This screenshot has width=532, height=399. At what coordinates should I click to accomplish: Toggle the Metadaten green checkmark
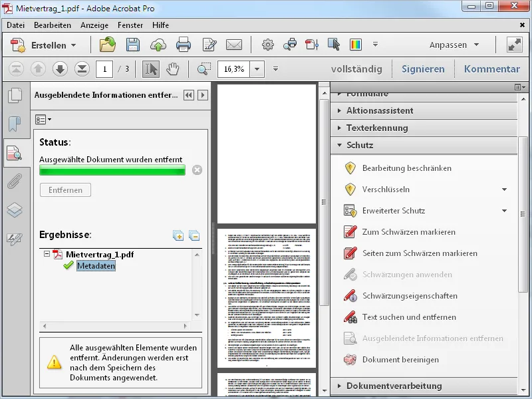click(x=68, y=265)
